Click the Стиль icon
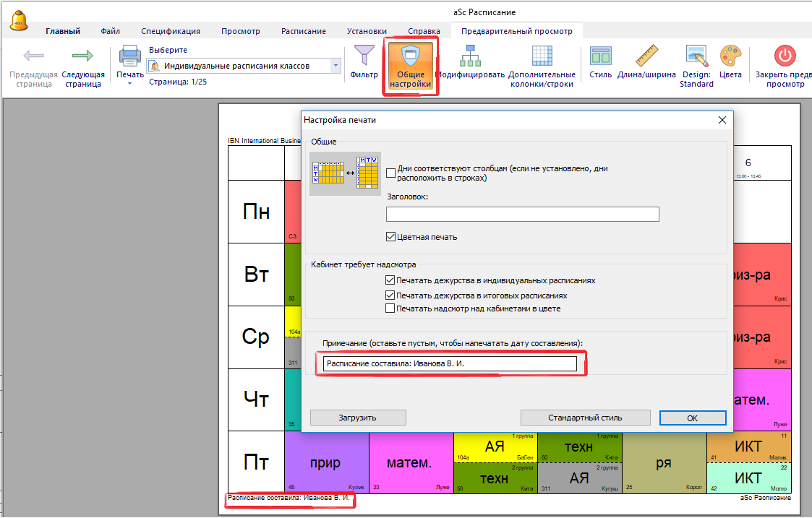812x518 pixels. click(600, 57)
